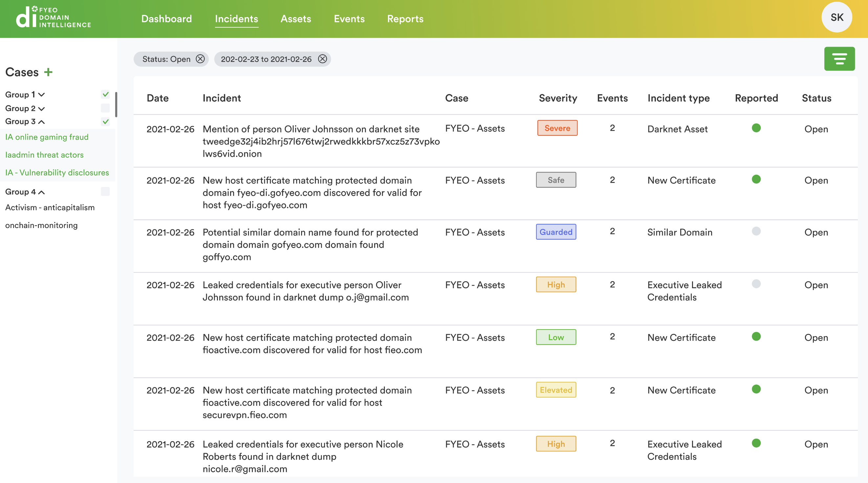Open the filter options via the funnel icon

point(839,58)
